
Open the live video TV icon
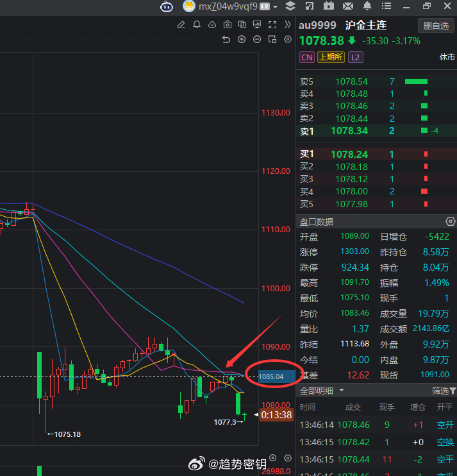coord(328,6)
